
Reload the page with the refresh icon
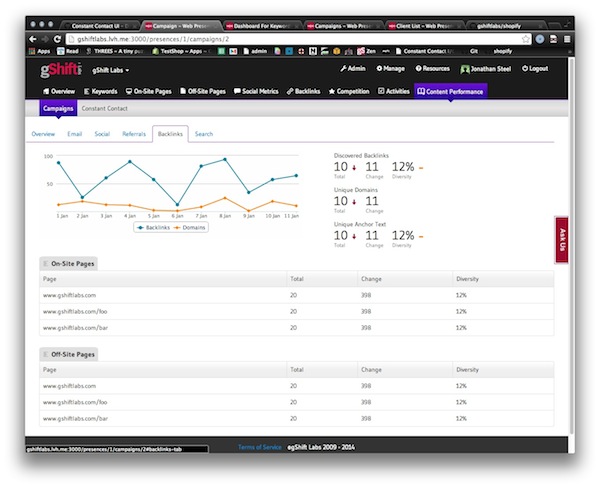57,39
